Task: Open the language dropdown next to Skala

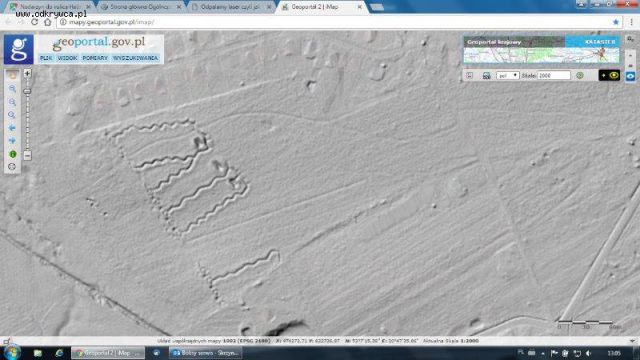Action: click(508, 76)
